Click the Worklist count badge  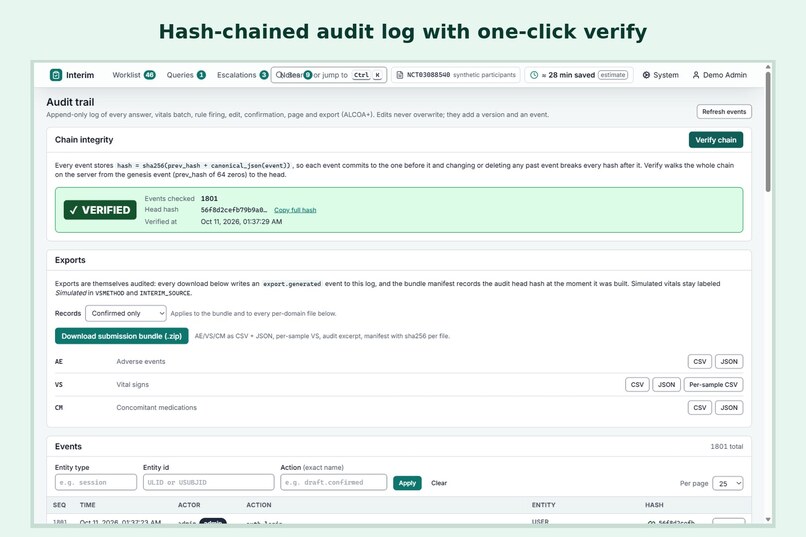[150, 75]
